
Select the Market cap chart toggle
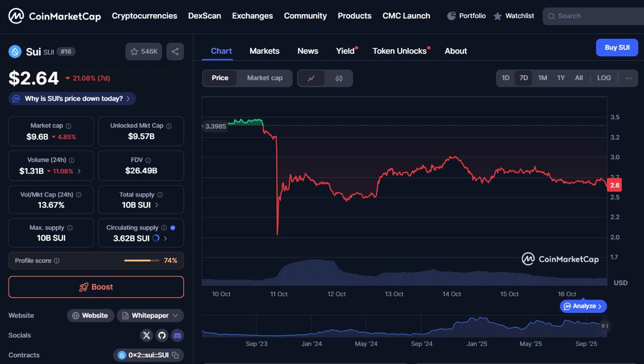point(265,78)
